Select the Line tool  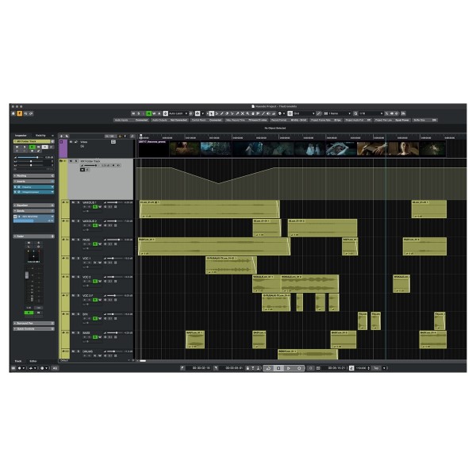(x=263, y=113)
